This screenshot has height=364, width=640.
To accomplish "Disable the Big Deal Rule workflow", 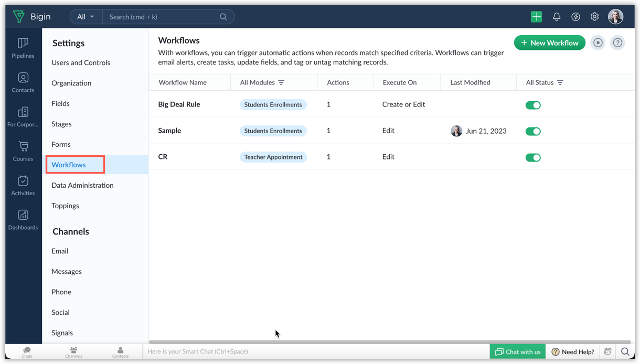I will pos(533,105).
